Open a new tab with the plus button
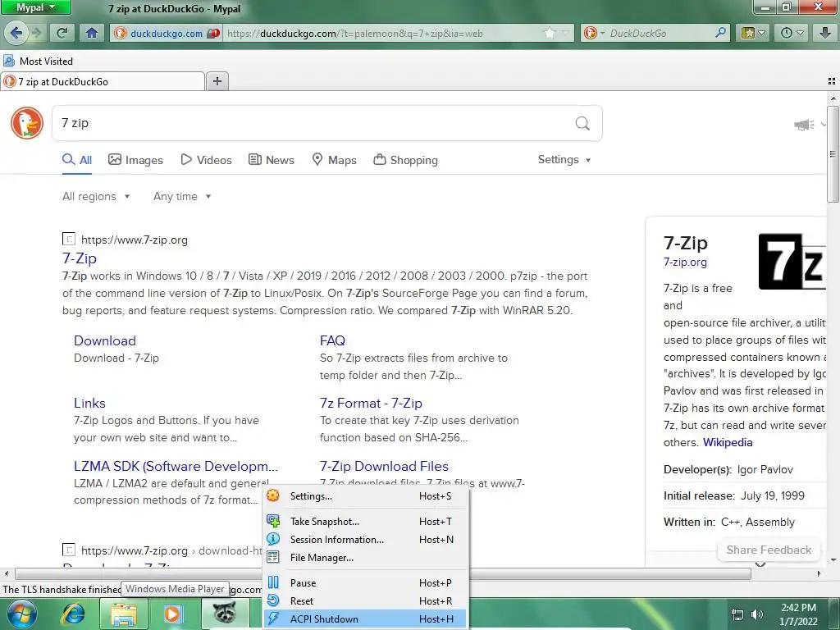Image resolution: width=840 pixels, height=630 pixels. (217, 81)
